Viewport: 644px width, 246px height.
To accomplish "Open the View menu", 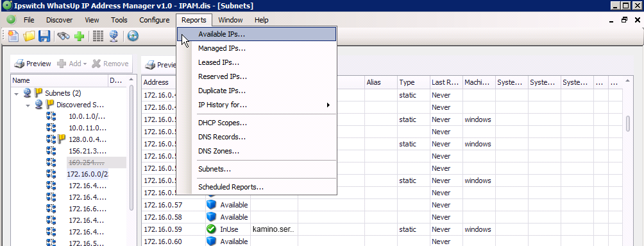I will pos(92,20).
